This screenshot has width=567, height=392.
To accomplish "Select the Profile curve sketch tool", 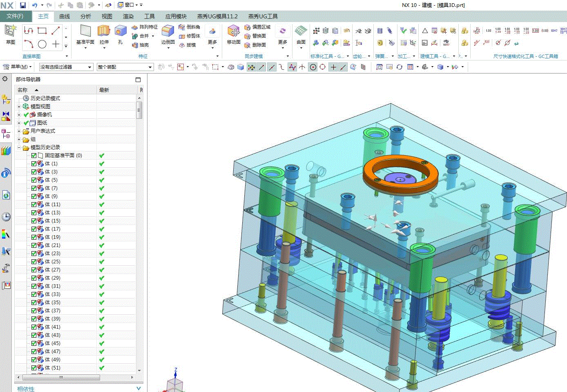I will (28, 30).
